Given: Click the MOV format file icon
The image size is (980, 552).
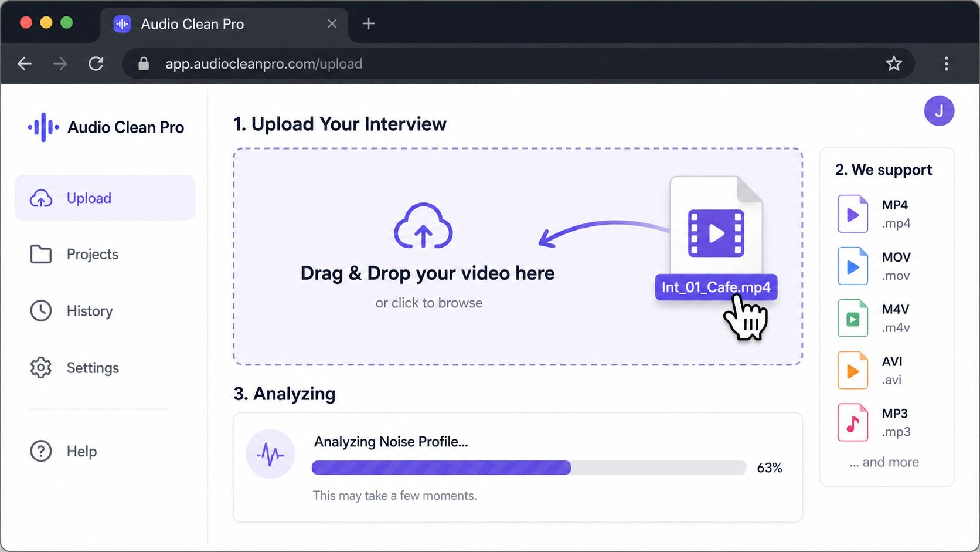Looking at the screenshot, I should pyautogui.click(x=853, y=266).
